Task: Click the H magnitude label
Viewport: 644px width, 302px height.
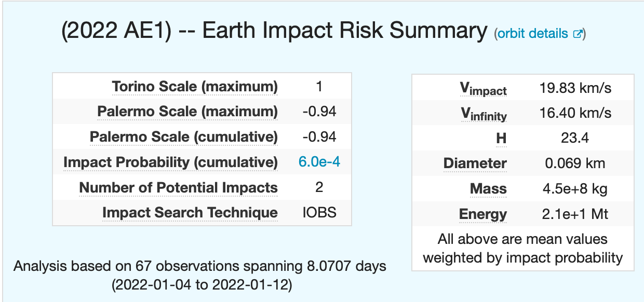Action: 501,138
